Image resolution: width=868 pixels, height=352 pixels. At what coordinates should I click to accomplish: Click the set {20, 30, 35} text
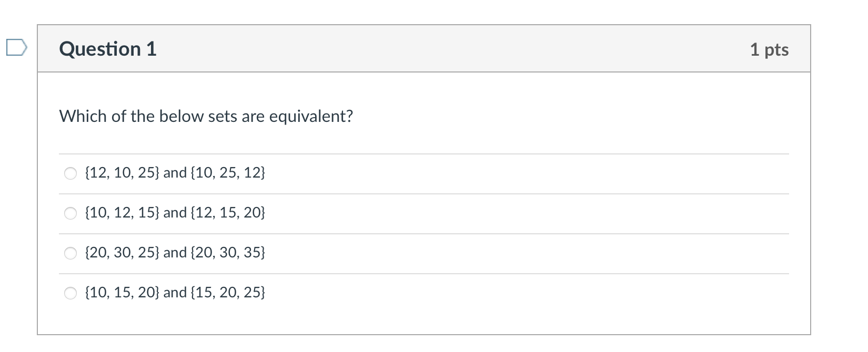228,252
